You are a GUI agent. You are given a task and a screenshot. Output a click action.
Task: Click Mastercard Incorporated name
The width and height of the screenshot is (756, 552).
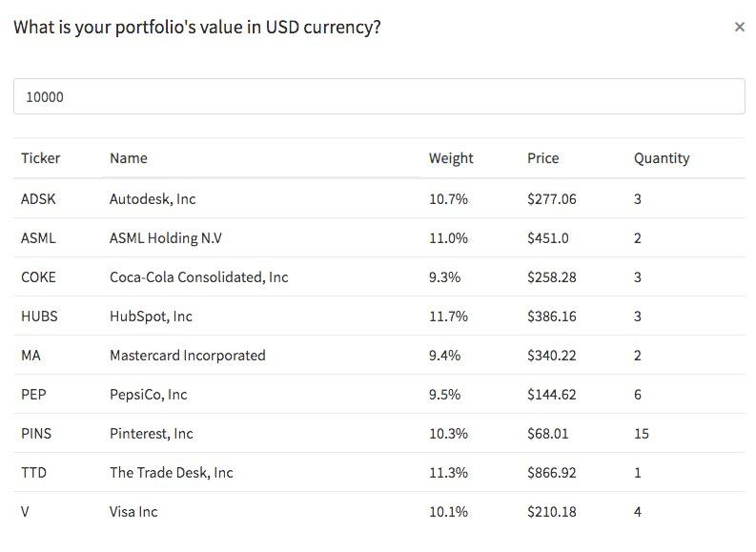187,356
